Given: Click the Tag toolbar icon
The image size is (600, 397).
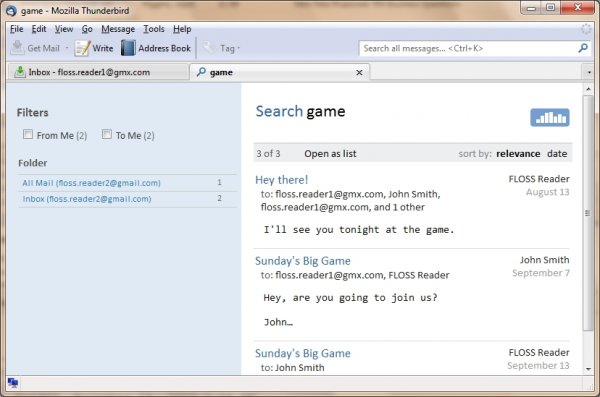Looking at the screenshot, I should [x=210, y=48].
